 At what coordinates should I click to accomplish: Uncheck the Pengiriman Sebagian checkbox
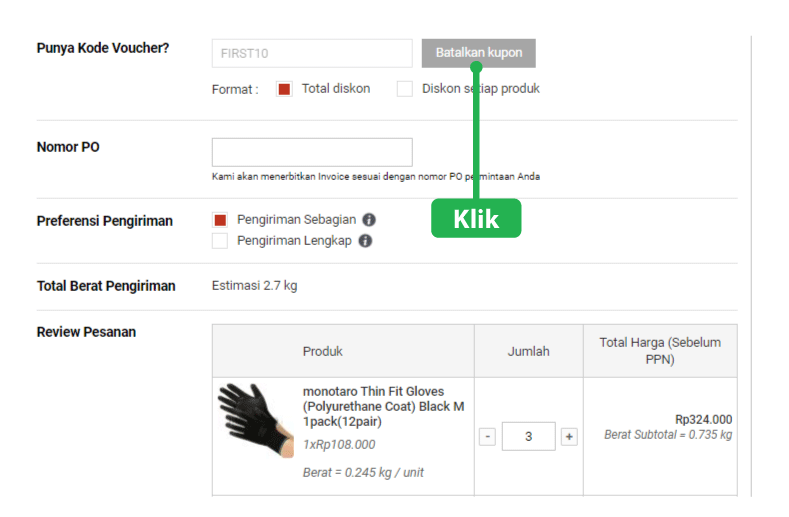pyautogui.click(x=220, y=220)
